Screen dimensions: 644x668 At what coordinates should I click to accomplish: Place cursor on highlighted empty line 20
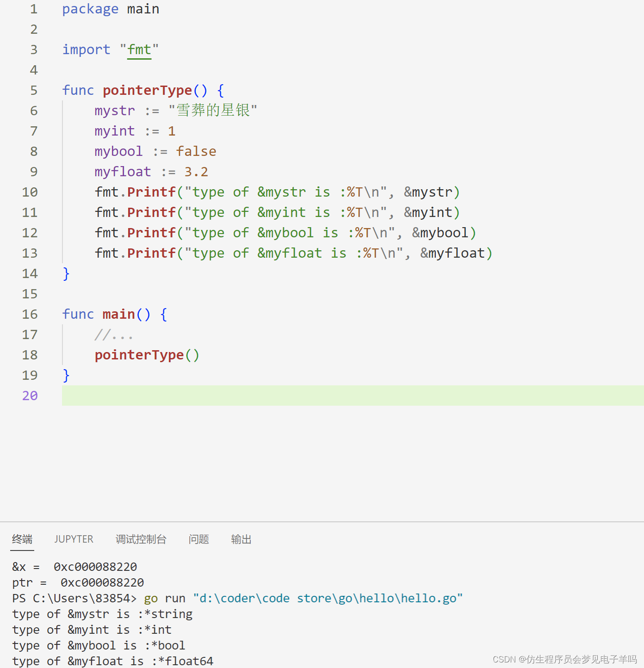pos(353,396)
